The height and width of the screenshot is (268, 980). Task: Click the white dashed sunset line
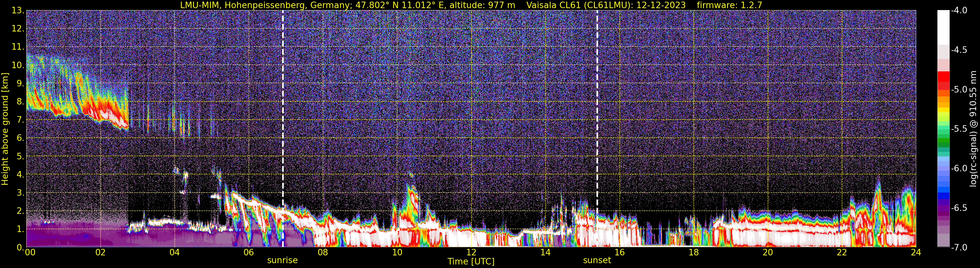pos(597,128)
